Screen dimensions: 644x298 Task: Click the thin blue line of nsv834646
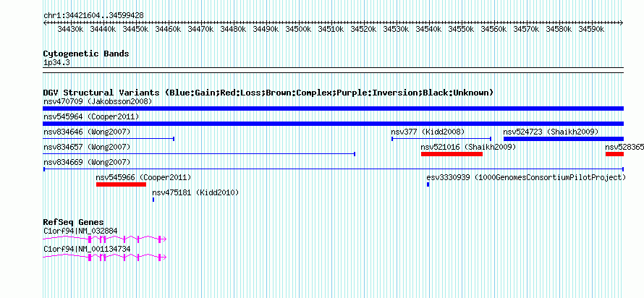click(x=109, y=139)
